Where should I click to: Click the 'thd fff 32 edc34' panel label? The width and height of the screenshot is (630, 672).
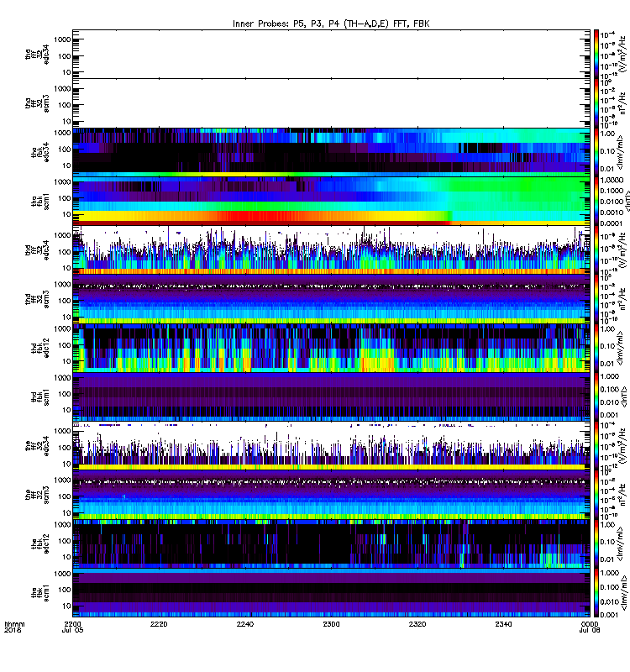click(x=37, y=250)
